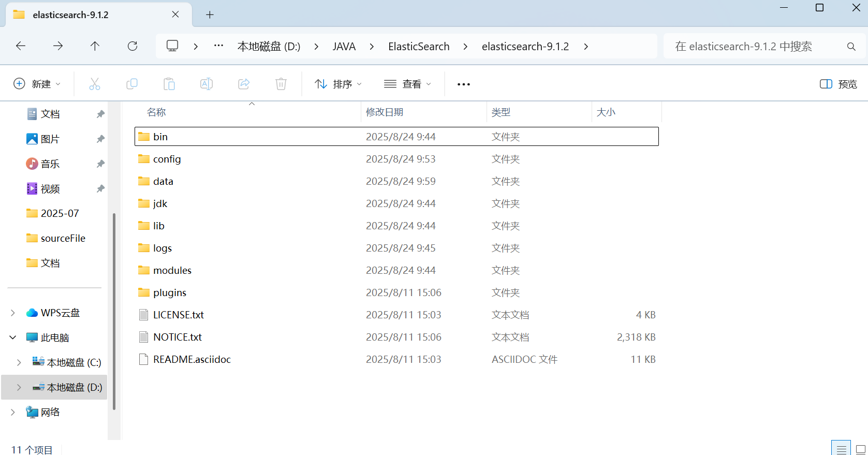Open the address bar ellipsis overflow
The height and width of the screenshot is (455, 868).
(219, 46)
